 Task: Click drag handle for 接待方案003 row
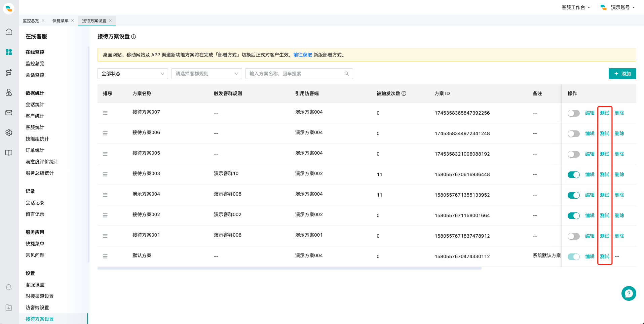(x=105, y=174)
